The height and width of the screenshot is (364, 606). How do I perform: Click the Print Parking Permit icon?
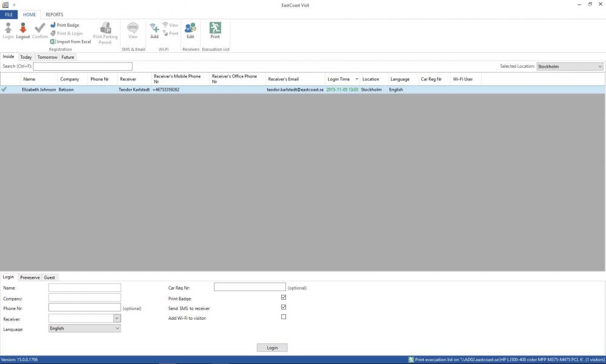coord(105,28)
